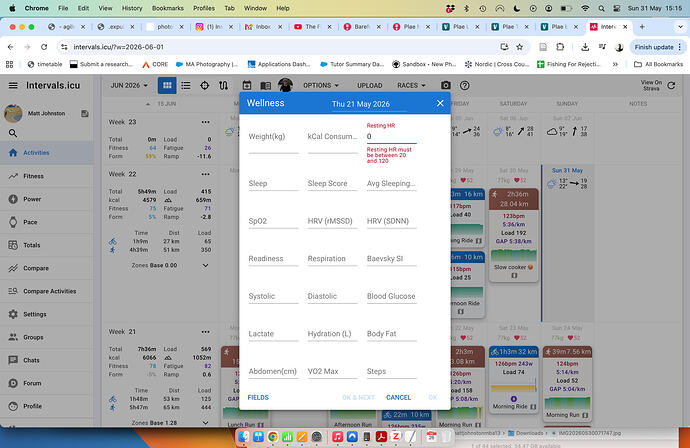
Task: Click CANCEL in Wellness dialog
Action: pos(398,397)
